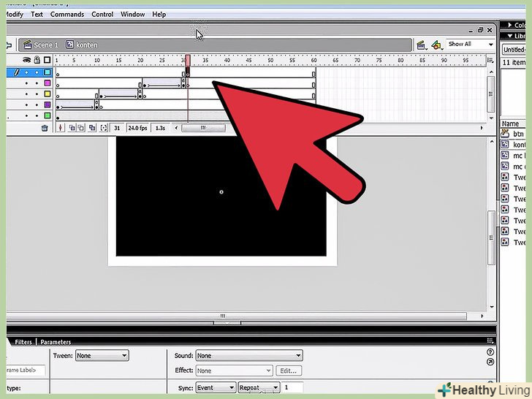
Task: Toggle visibility dot of the purple layer
Action: tap(26, 104)
